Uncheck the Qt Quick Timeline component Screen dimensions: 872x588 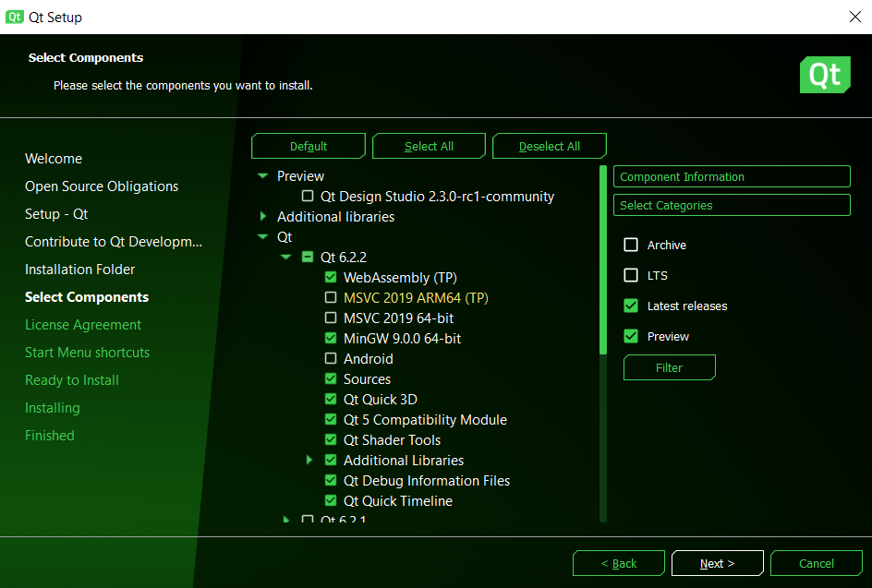point(331,500)
